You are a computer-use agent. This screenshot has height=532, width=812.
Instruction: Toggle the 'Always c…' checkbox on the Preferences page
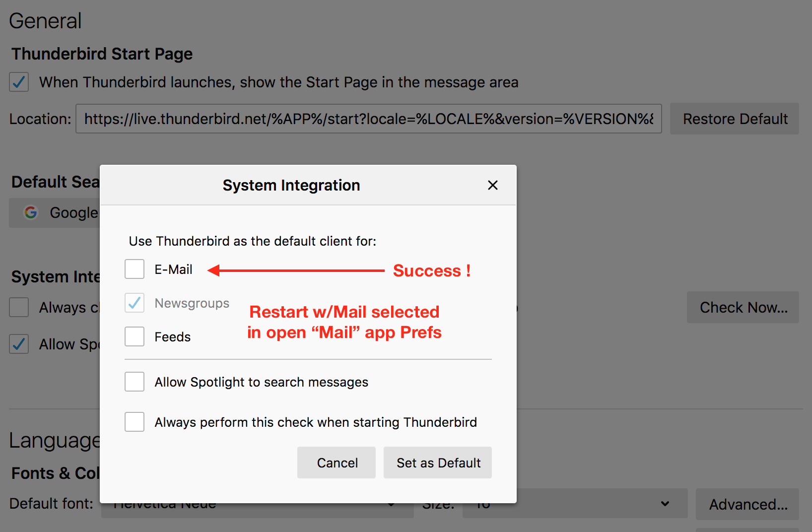[x=19, y=307]
